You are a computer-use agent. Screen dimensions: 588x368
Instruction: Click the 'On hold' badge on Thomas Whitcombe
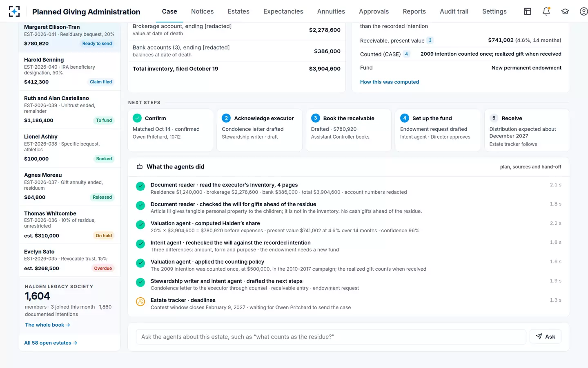[104, 236]
